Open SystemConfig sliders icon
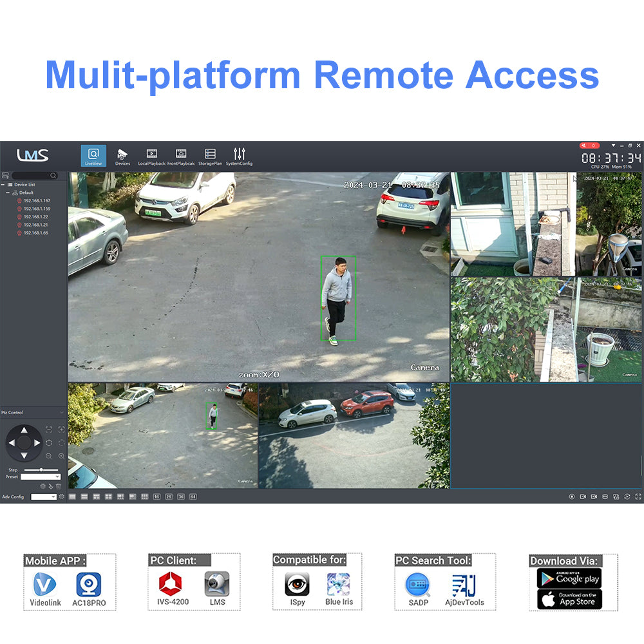The width and height of the screenshot is (644, 644). pos(239,155)
